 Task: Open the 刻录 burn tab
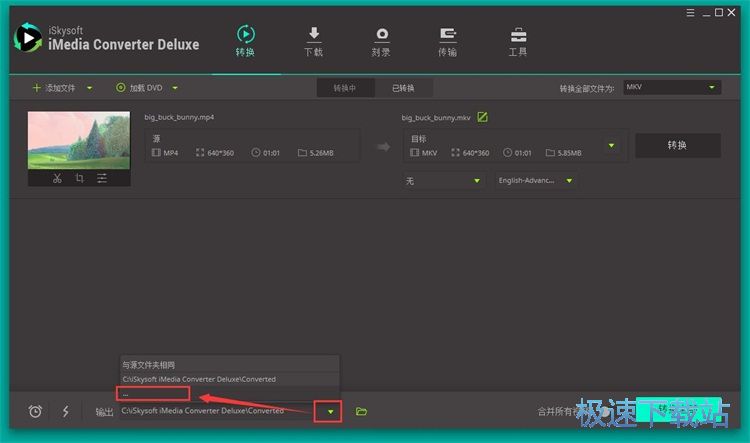(x=381, y=42)
